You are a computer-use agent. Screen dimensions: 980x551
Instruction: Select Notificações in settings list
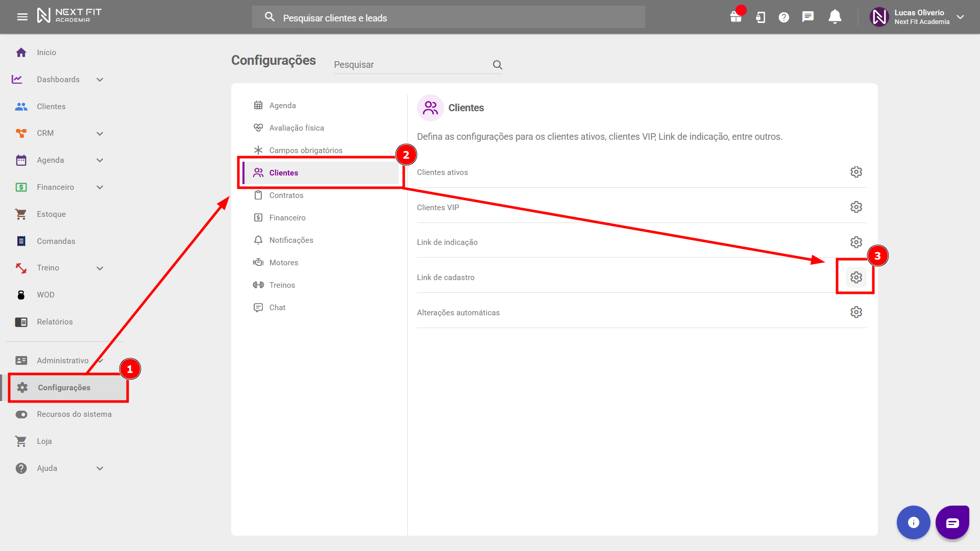[291, 240]
